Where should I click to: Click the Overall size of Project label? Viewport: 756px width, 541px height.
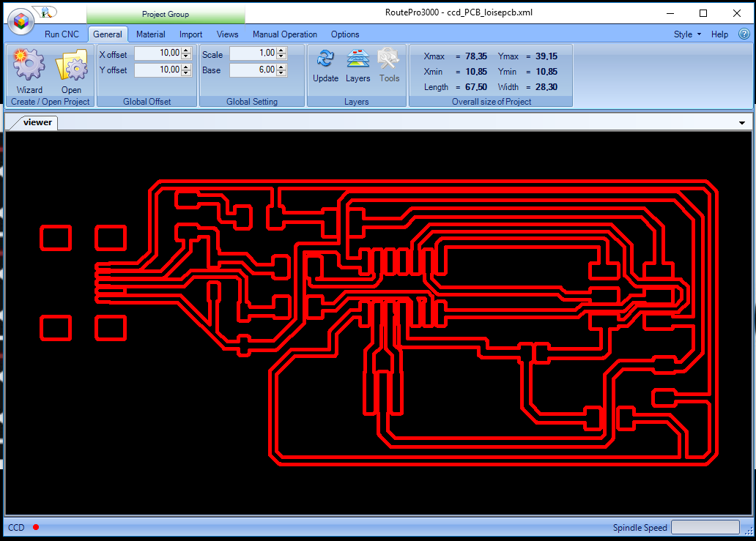(492, 102)
